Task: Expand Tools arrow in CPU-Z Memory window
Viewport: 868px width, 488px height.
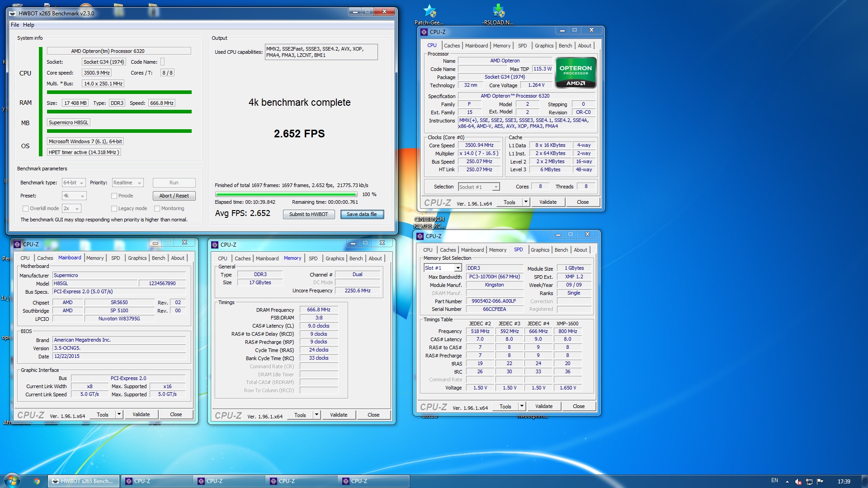Action: (x=316, y=415)
